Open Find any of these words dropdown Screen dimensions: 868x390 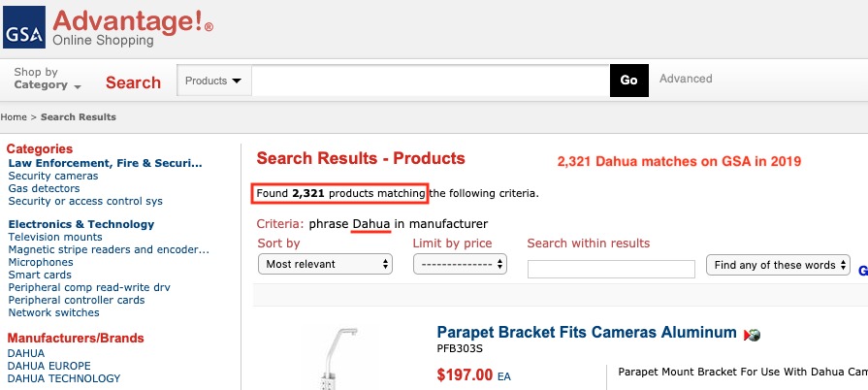(778, 265)
